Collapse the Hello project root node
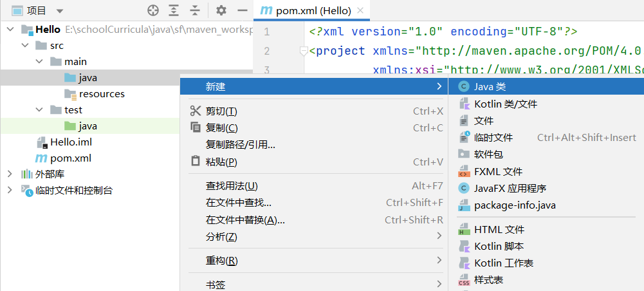Image resolution: width=644 pixels, height=291 pixels. [10, 29]
